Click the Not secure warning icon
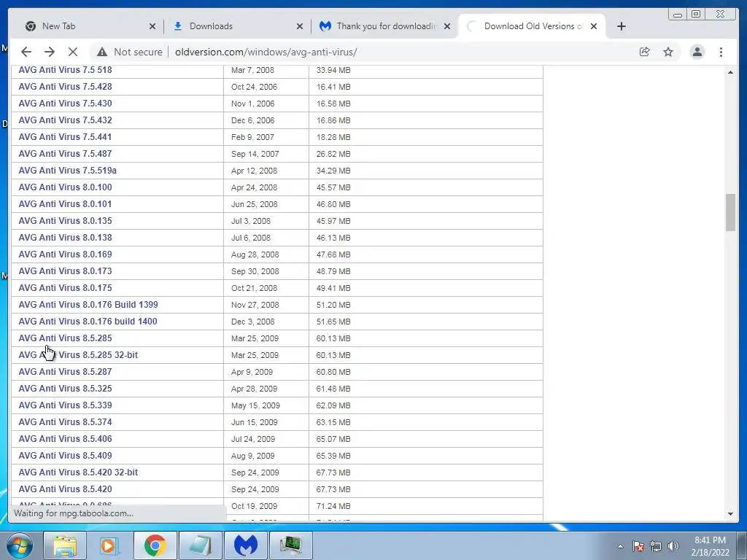 point(101,52)
